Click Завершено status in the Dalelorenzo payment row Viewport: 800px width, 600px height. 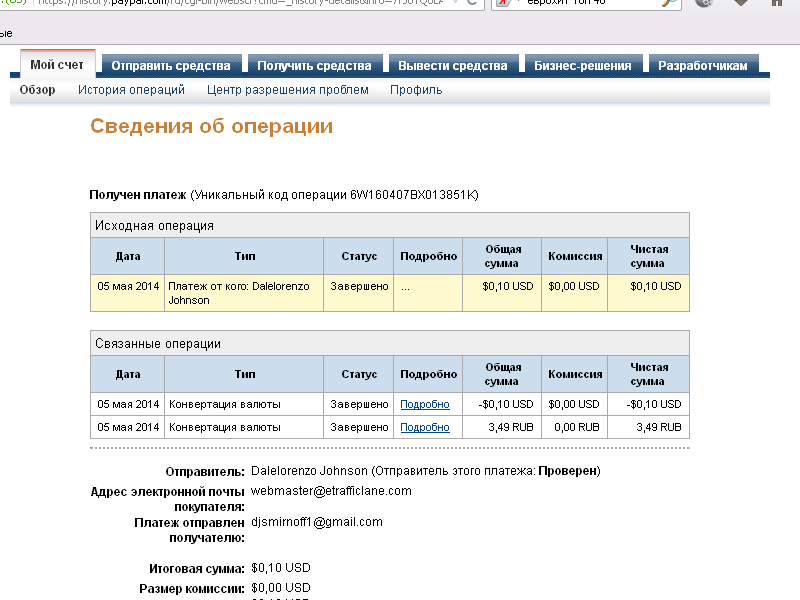click(x=359, y=286)
